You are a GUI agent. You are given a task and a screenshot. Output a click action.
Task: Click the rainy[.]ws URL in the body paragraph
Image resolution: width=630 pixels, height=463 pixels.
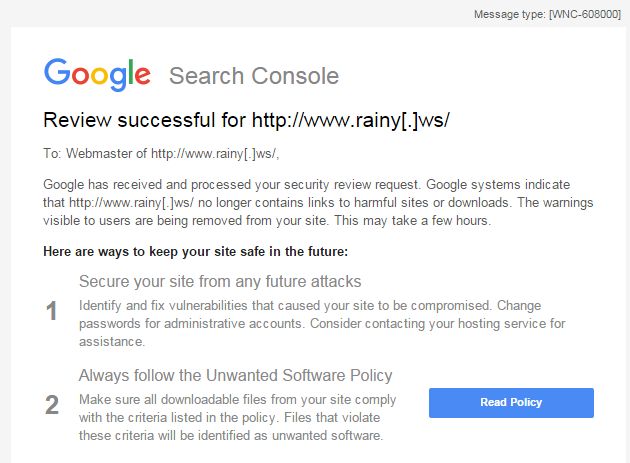[131, 203]
